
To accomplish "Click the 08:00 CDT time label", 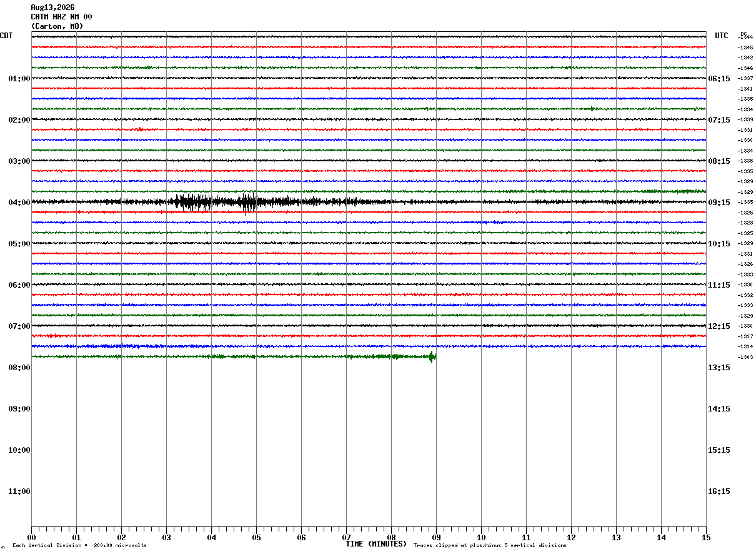I will tap(19, 368).
